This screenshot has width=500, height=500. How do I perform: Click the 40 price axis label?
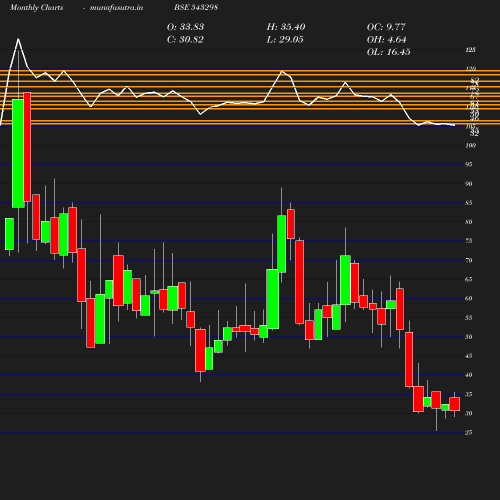pyautogui.click(x=469, y=375)
